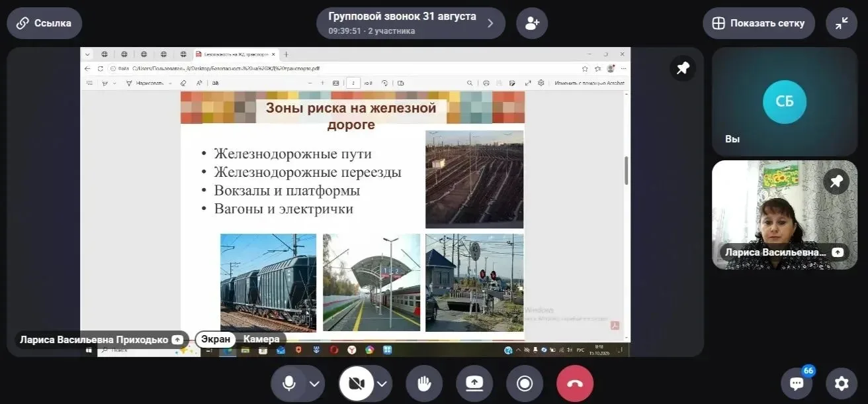868x404 pixels.
Task: Open a new tab in the shared browser
Action: tap(286, 54)
